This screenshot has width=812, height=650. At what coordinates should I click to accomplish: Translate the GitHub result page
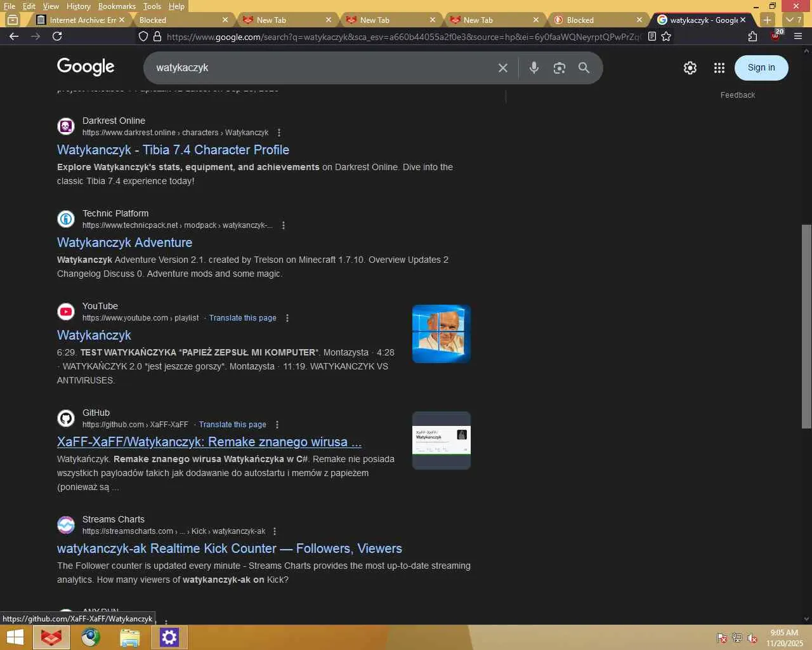coord(233,425)
